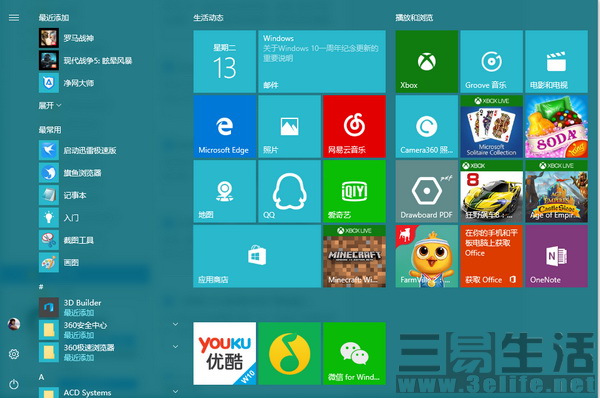Click the 获取 Office tile

[x=491, y=256]
